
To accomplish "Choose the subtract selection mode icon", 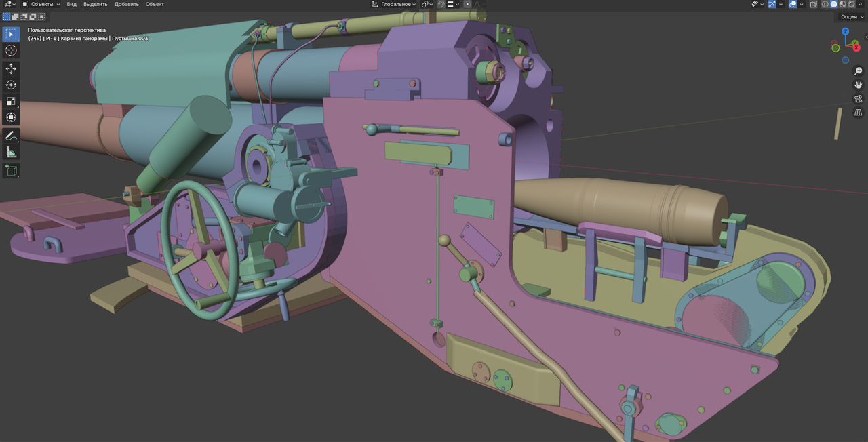I will click(x=24, y=16).
